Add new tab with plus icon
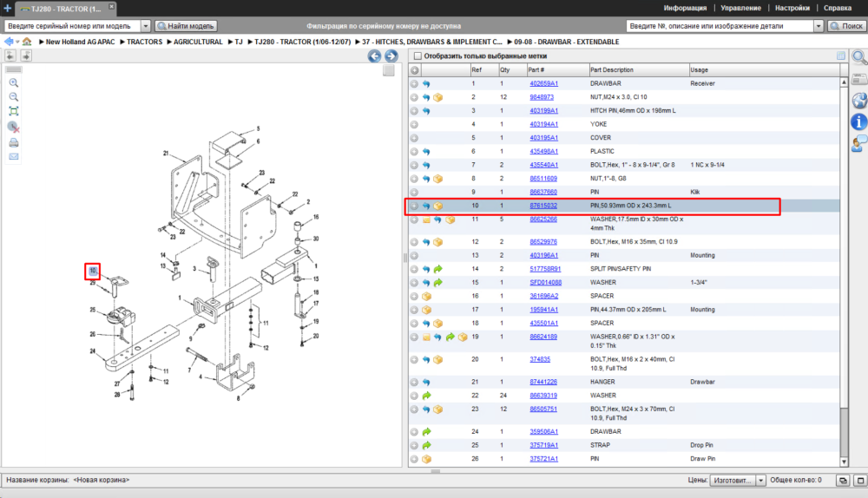This screenshot has height=498, width=868. pyautogui.click(x=7, y=9)
